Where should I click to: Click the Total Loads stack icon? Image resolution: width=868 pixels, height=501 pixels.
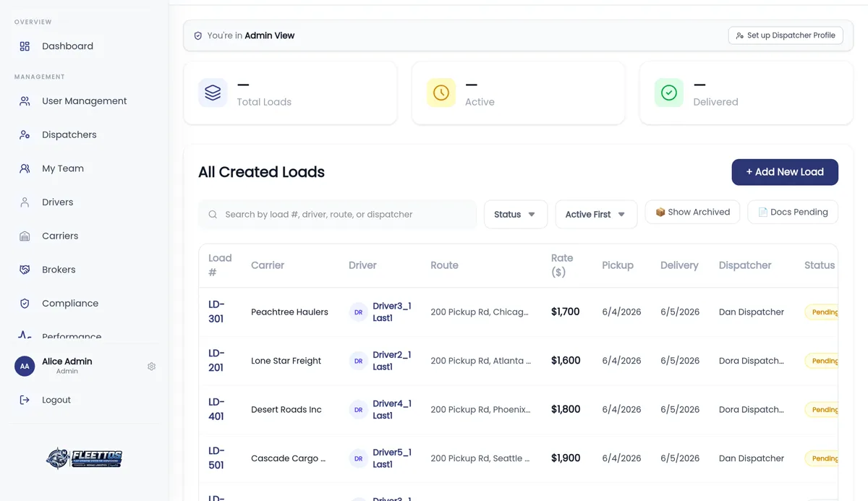click(213, 93)
